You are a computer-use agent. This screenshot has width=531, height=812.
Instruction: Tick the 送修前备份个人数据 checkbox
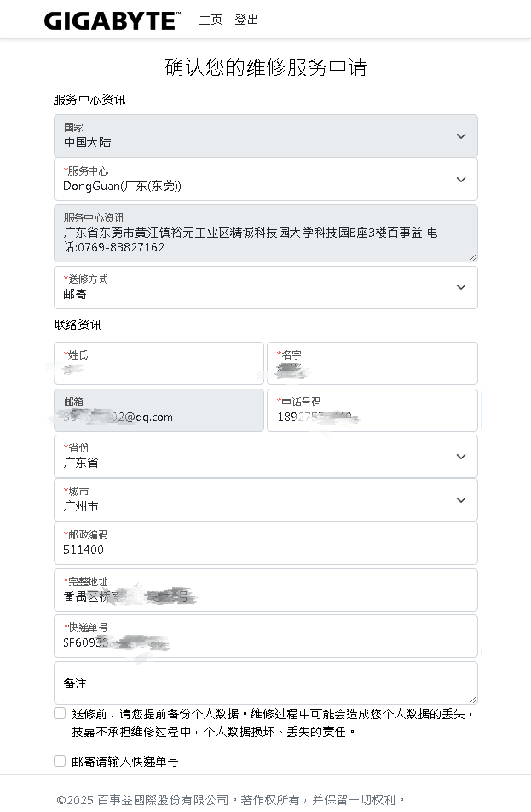point(60,713)
